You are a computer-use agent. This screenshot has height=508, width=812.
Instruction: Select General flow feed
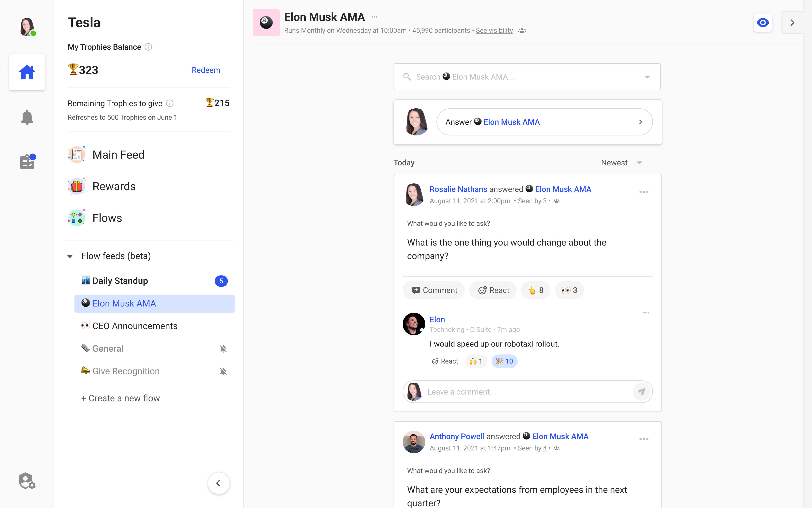tap(154, 349)
